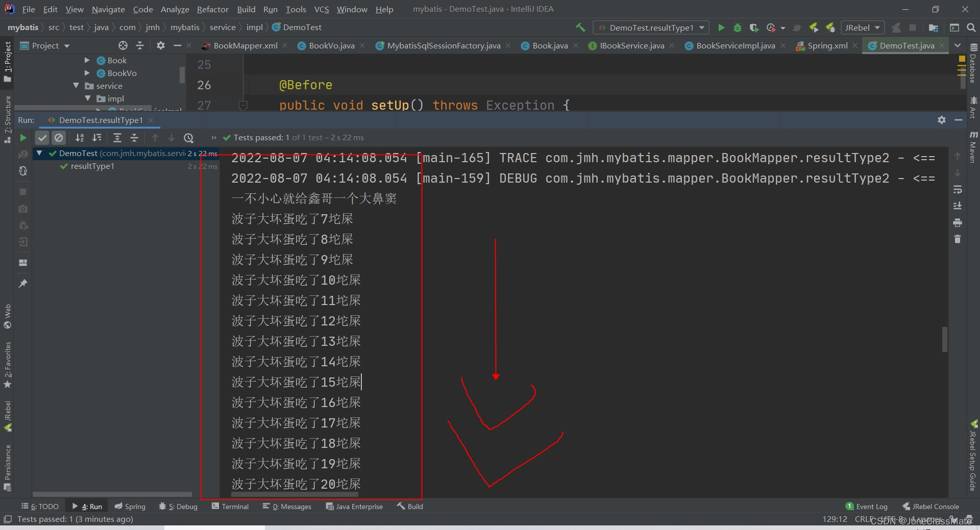The image size is (980, 530).
Task: Open Event Log in the status bar
Action: point(867,507)
